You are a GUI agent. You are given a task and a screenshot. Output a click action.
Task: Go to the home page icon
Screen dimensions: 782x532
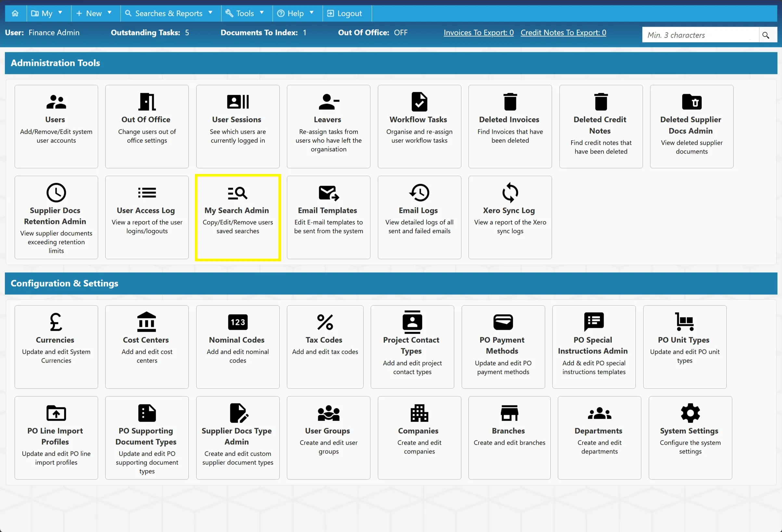pyautogui.click(x=15, y=13)
